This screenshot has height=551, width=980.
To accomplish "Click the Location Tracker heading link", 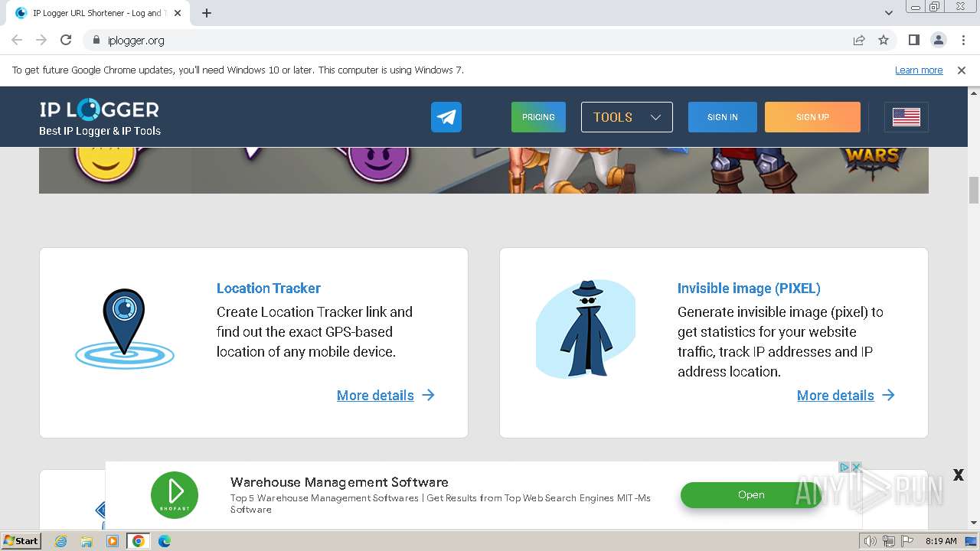I will tap(269, 289).
